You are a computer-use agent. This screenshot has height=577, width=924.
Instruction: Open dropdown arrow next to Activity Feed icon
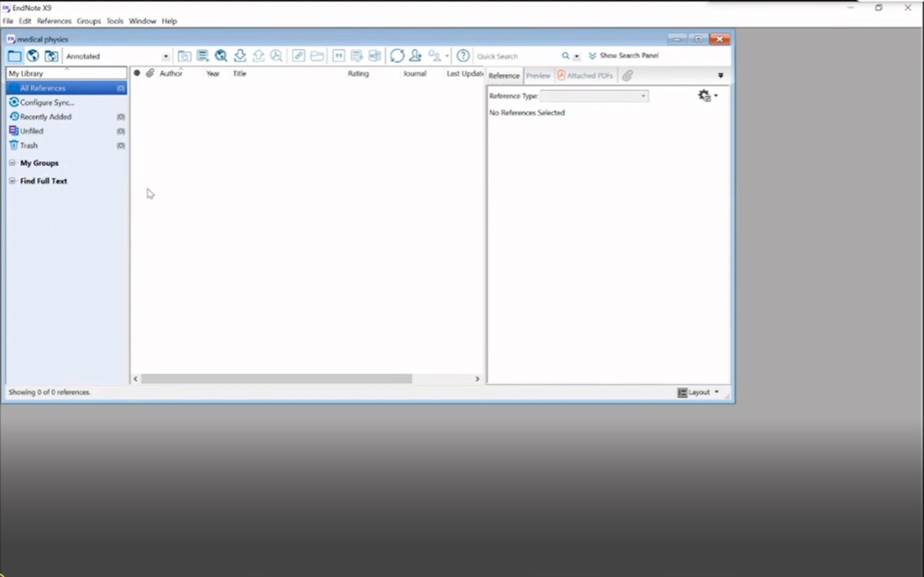(x=447, y=57)
